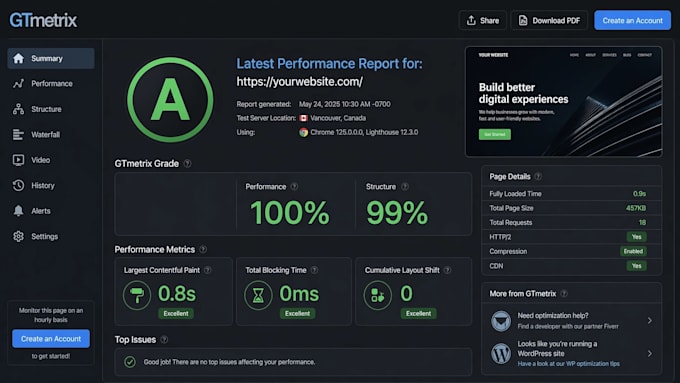Click help icon next to Largest Contentful Paint

[x=208, y=270]
